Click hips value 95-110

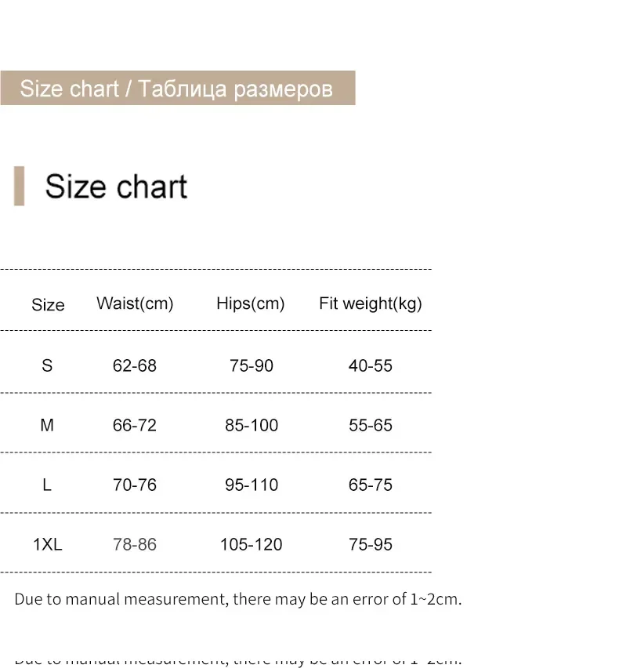252,485
